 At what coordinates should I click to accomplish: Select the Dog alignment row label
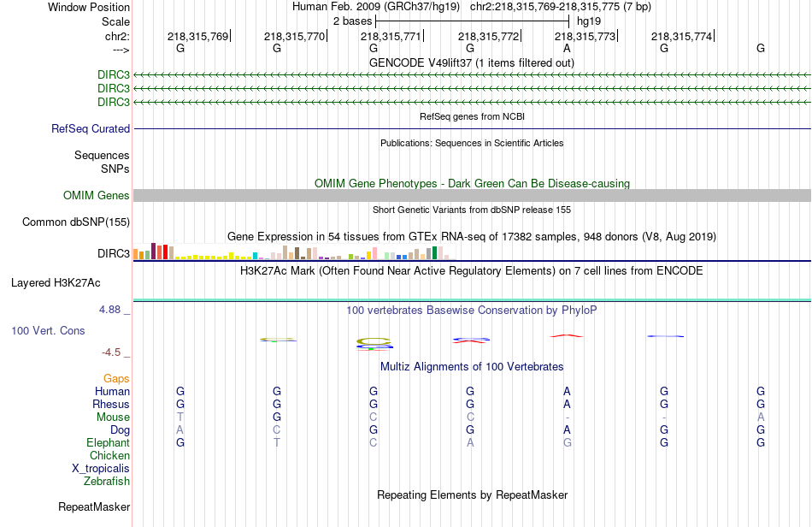click(x=120, y=430)
